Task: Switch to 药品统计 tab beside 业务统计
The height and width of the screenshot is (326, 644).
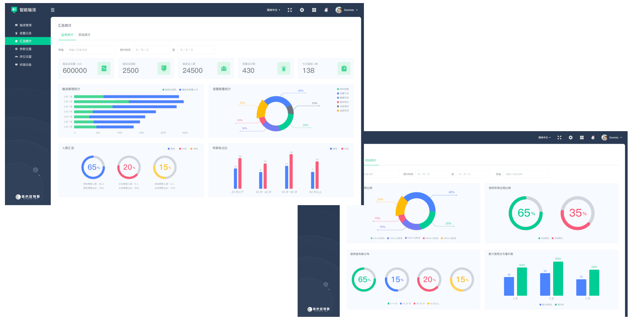Action: (x=85, y=35)
